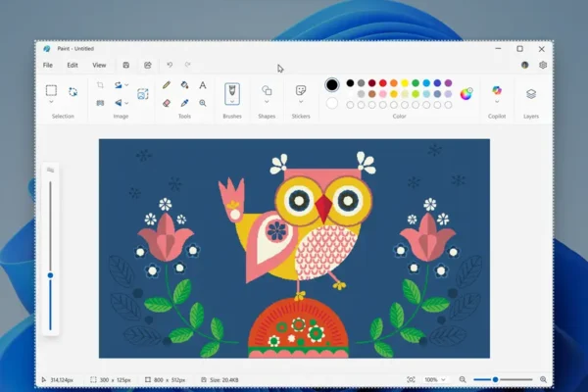
Task: Select the white secondary color circle
Action: [x=332, y=103]
